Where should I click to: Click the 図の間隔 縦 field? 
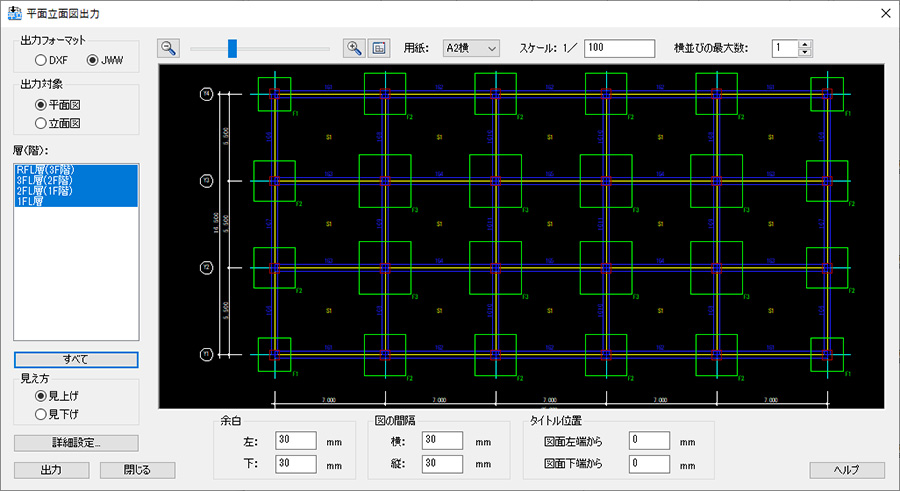[443, 464]
